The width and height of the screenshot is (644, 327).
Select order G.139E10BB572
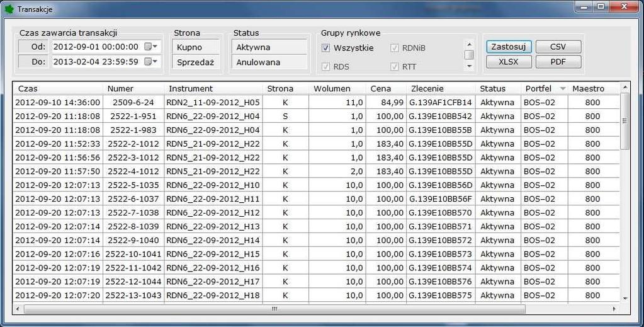coord(441,240)
